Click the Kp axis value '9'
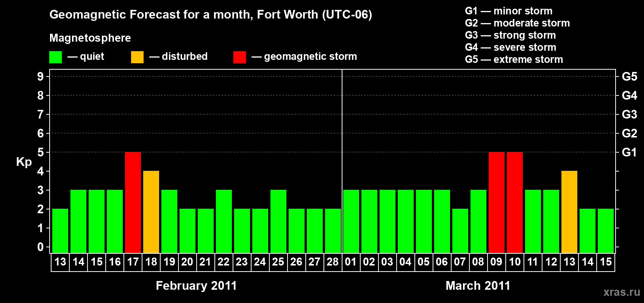The image size is (644, 303). [x=41, y=77]
